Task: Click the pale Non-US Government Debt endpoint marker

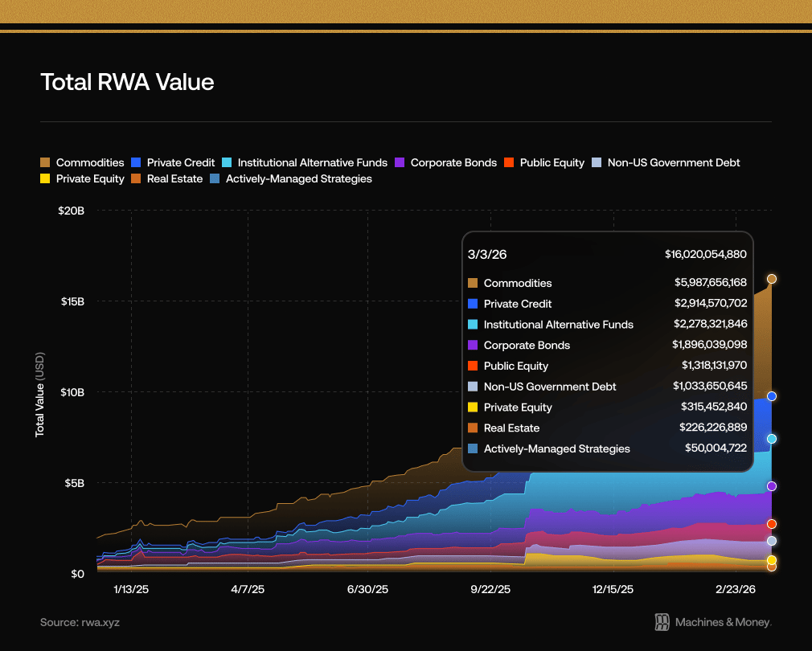Action: [x=772, y=541]
